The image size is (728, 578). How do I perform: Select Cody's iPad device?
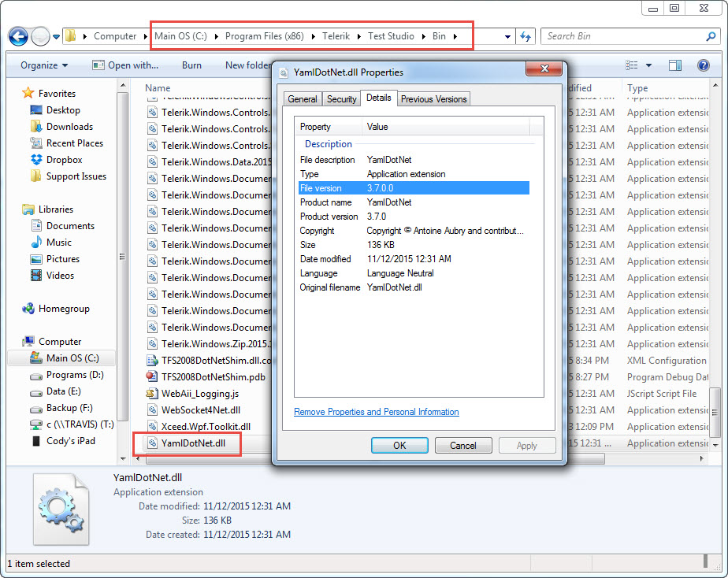click(x=71, y=441)
